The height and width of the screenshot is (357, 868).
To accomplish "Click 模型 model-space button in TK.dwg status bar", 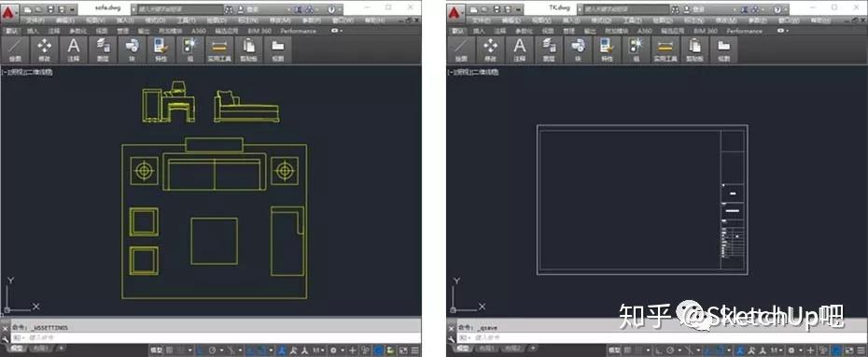I will tap(614, 350).
